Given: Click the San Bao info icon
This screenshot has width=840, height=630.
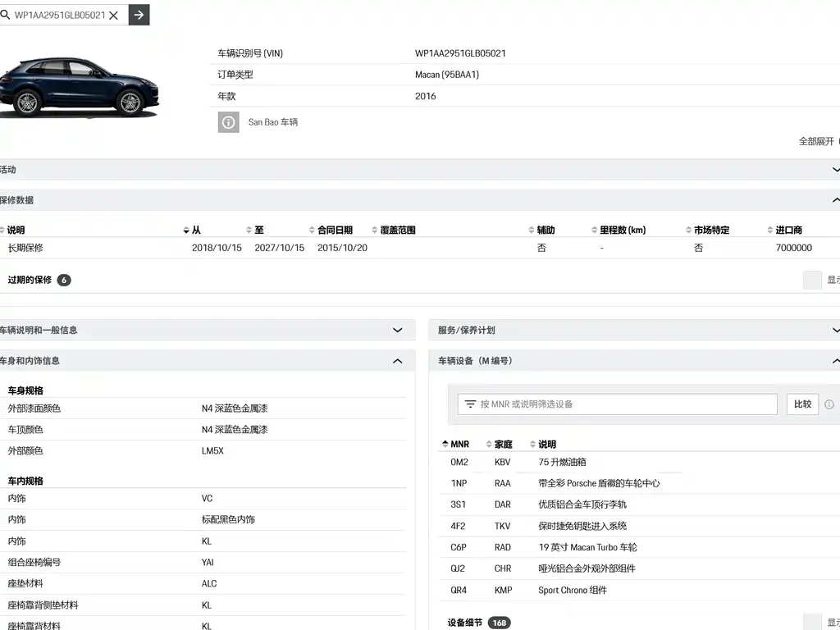Looking at the screenshot, I should click(228, 122).
